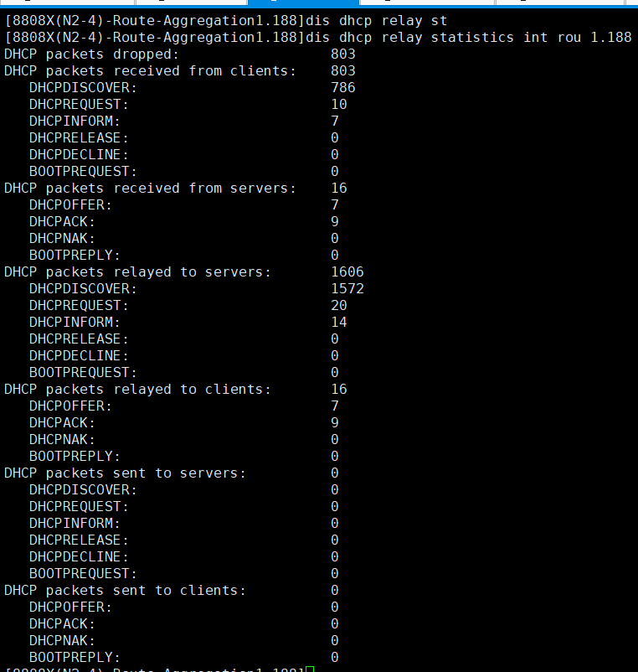Select "DHCP packets received from clients" header
This screenshot has height=672, width=638.
(x=150, y=70)
